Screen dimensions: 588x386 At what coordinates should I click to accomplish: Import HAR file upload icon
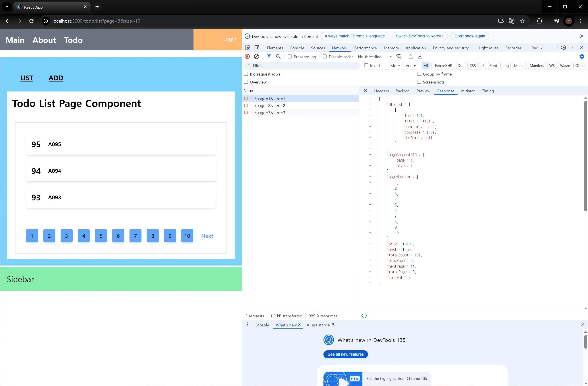[x=411, y=57]
